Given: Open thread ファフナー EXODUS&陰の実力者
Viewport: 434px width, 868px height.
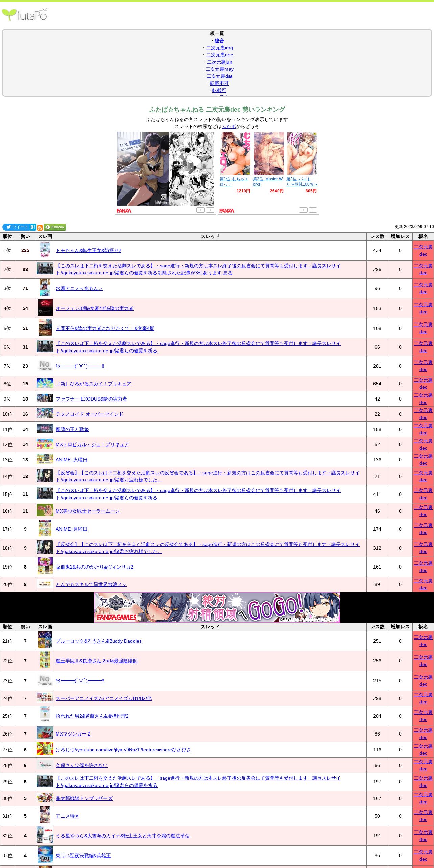Looking at the screenshot, I should coord(91,399).
